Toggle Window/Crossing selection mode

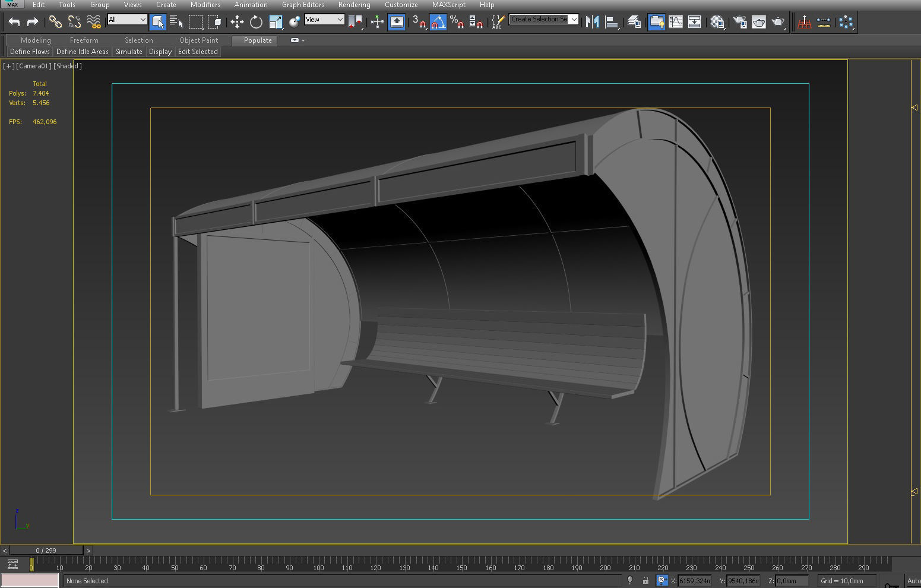tap(214, 22)
